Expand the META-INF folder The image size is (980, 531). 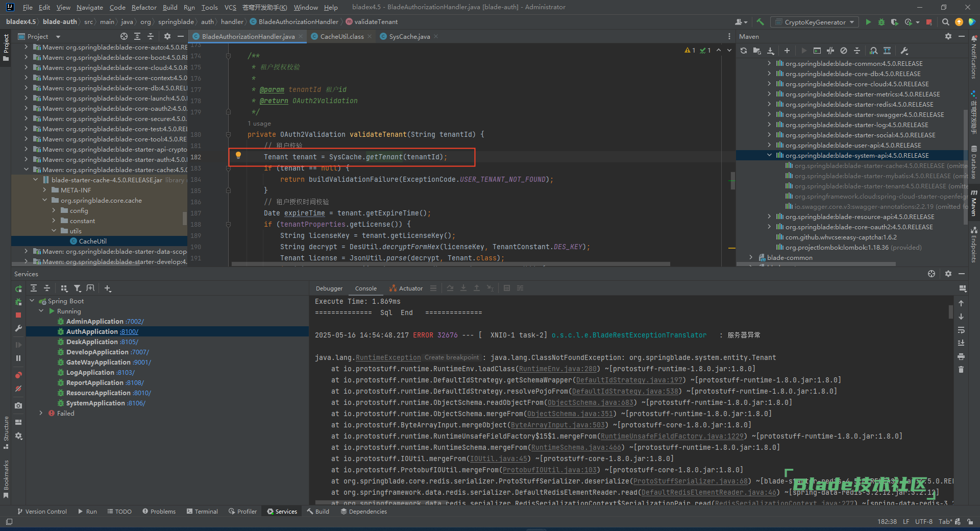(44, 190)
